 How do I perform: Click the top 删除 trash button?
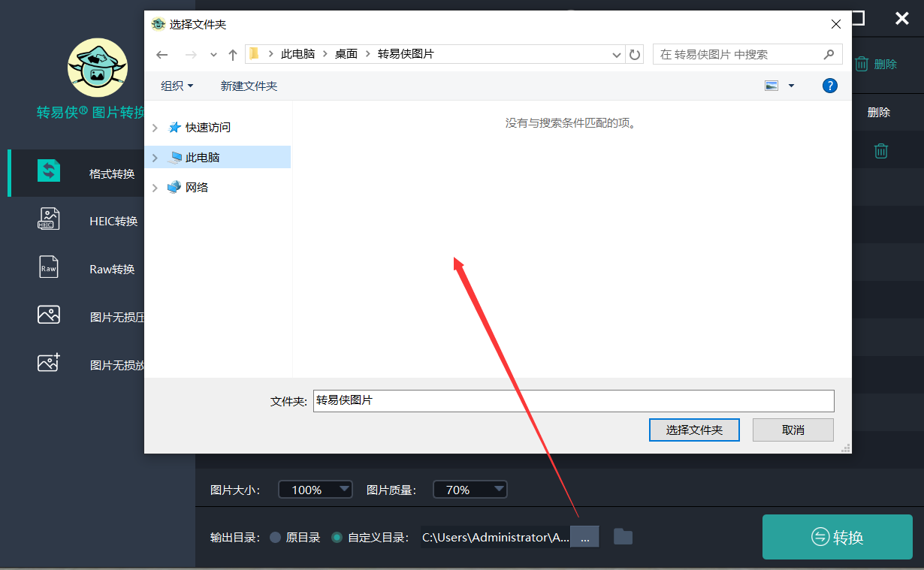(x=876, y=64)
